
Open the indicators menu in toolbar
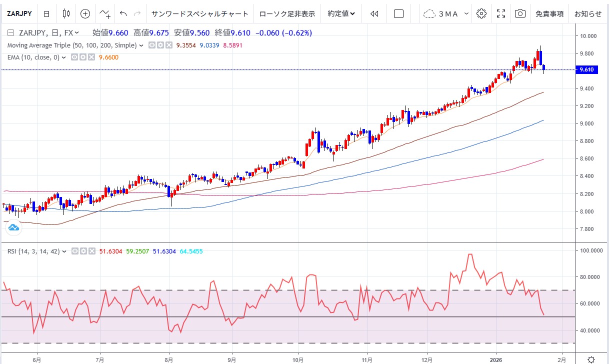105,13
